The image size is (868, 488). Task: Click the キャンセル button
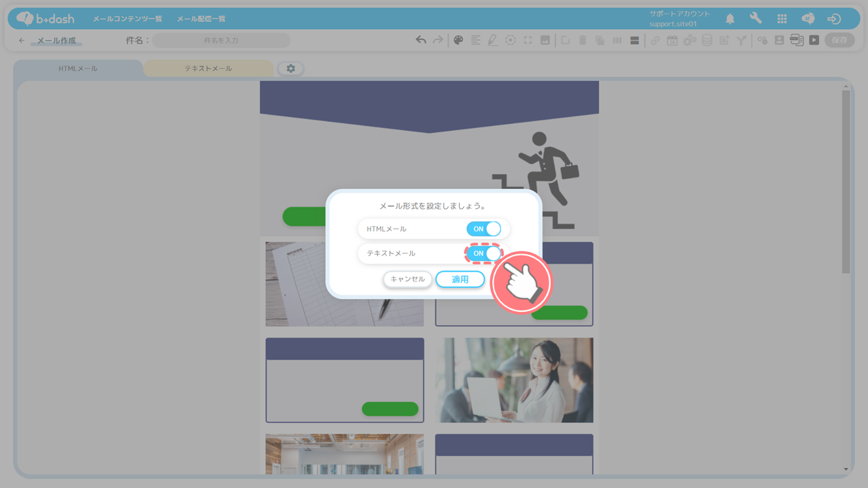tap(408, 279)
